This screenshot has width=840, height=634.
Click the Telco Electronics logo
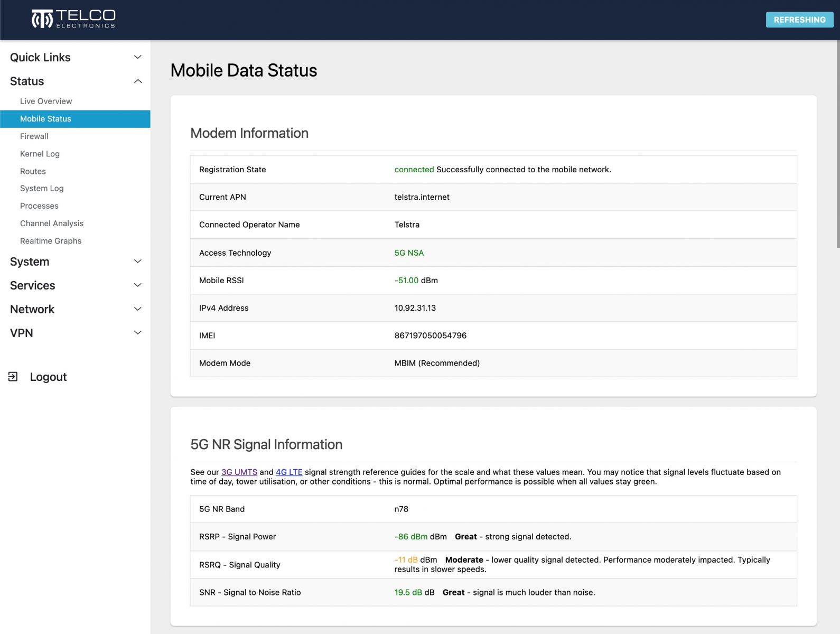click(73, 19)
